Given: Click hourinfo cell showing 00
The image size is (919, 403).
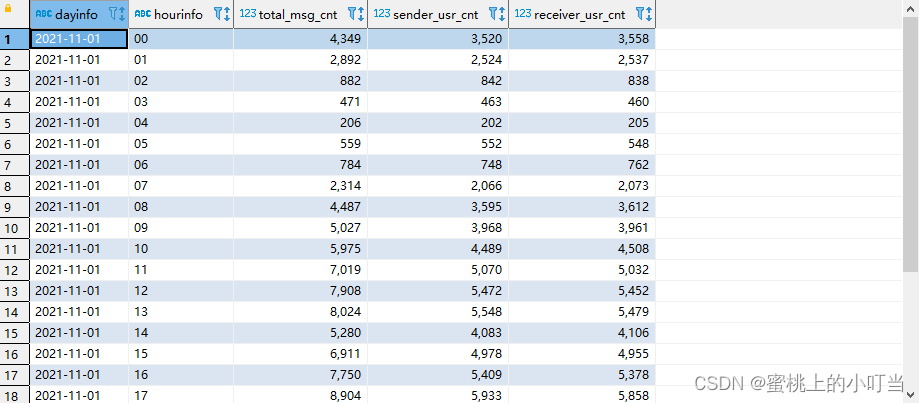Looking at the screenshot, I should [x=181, y=39].
